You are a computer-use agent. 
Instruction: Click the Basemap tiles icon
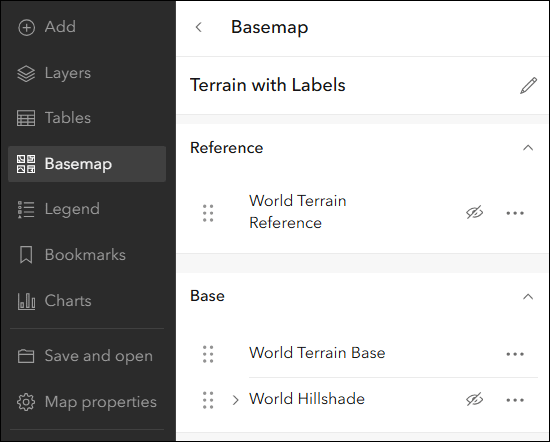point(26,164)
